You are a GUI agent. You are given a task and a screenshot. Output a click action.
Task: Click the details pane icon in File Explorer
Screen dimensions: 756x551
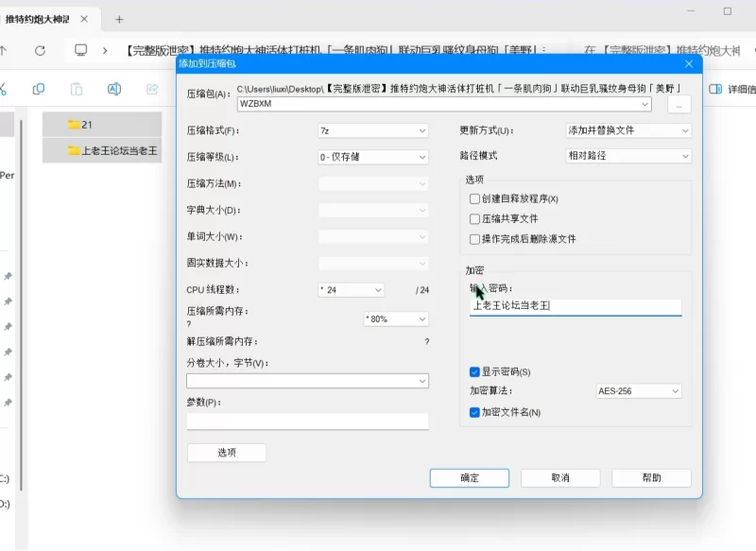coord(715,89)
